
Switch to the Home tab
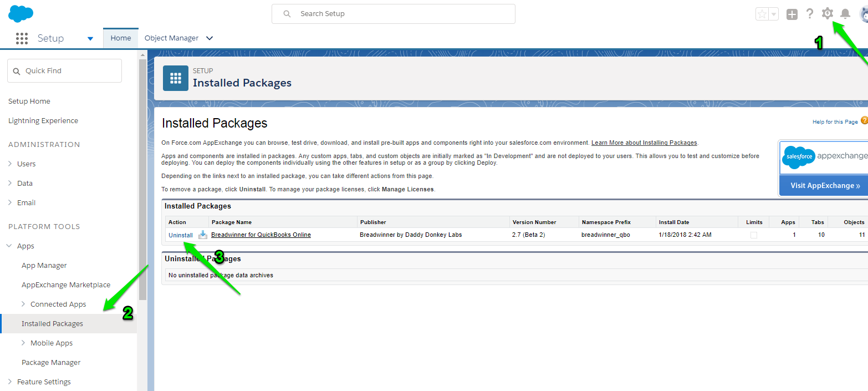[x=121, y=38]
